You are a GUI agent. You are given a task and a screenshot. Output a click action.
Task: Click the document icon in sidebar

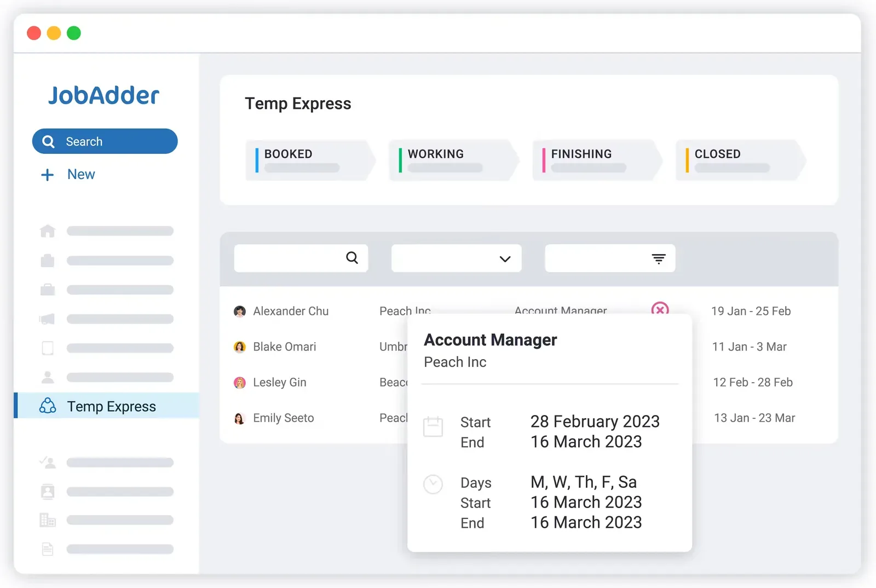coord(48,549)
